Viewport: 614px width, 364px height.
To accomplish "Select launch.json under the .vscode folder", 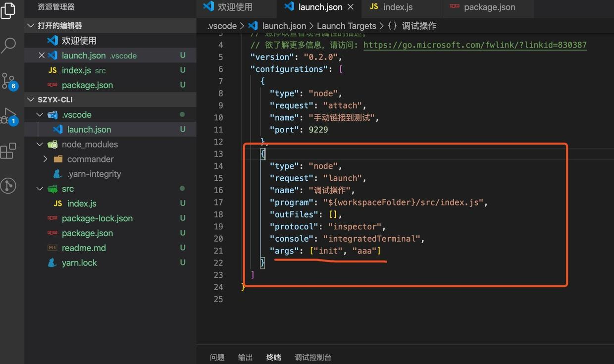I will (110, 129).
